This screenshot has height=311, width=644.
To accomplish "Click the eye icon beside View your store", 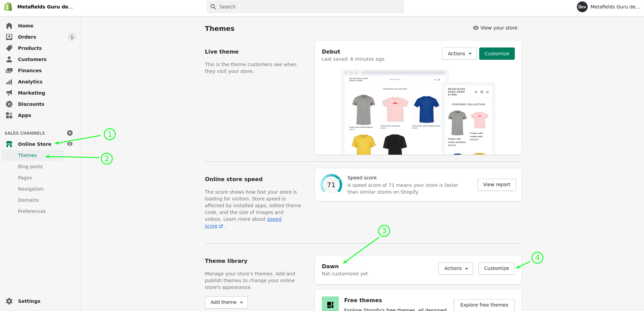I will click(x=476, y=28).
